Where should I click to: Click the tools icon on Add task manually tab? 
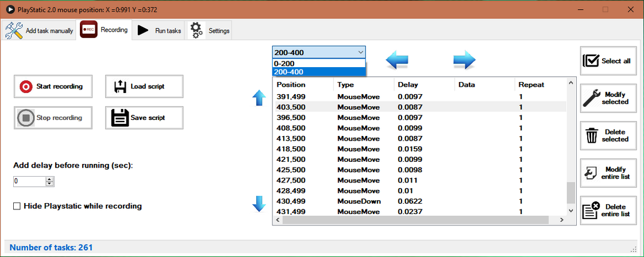pos(14,31)
